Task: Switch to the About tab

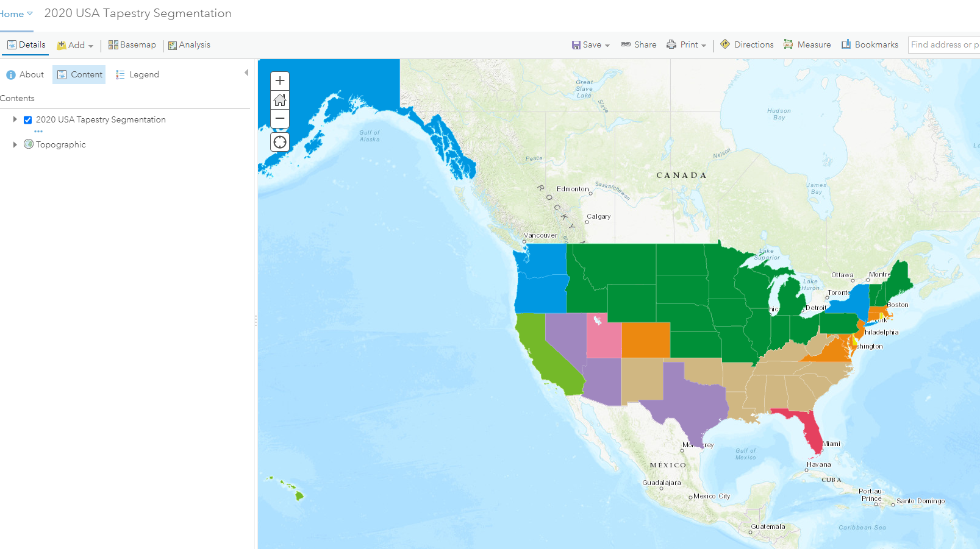Action: pyautogui.click(x=24, y=74)
